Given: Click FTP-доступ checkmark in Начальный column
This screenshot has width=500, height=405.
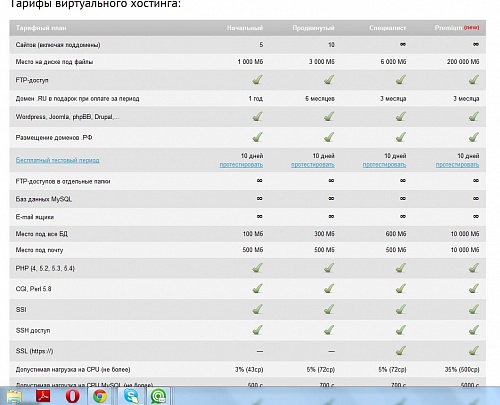Looking at the screenshot, I should pyautogui.click(x=257, y=80).
